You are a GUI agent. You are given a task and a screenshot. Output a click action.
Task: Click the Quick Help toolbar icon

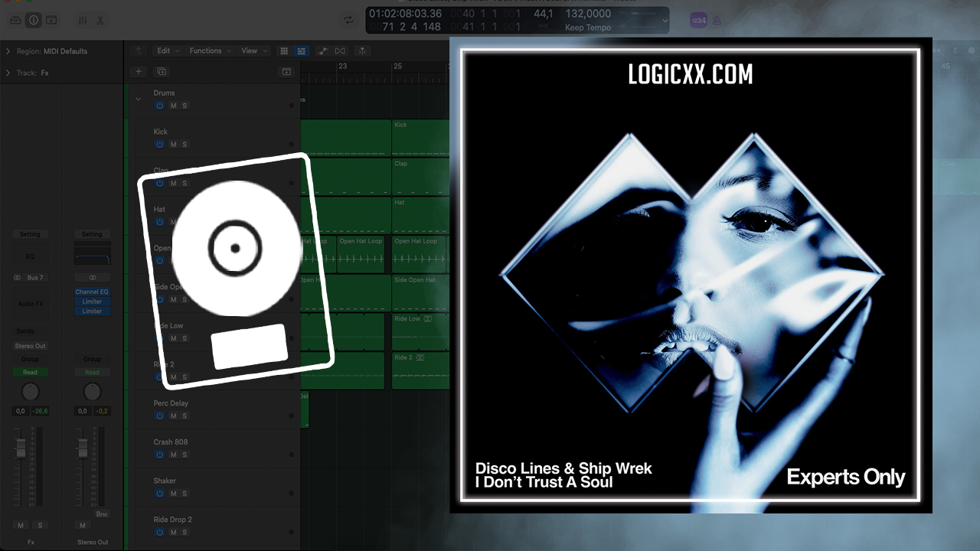point(51,20)
